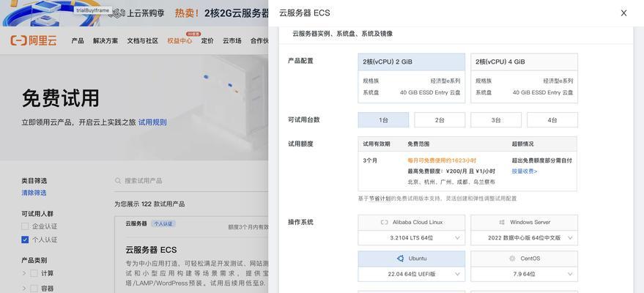Open the 试用规则 link
Viewport: 644px width, 293px height.
point(152,122)
